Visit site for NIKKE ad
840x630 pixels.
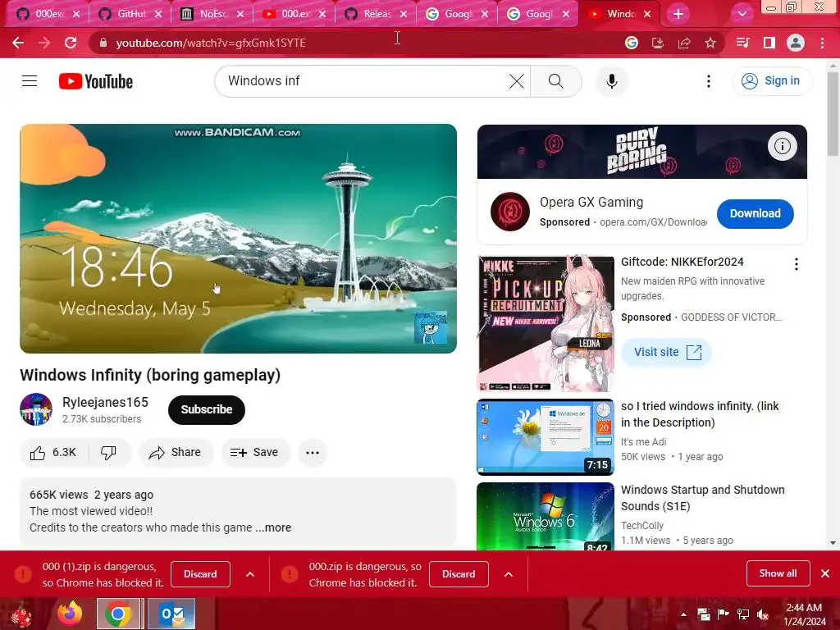pos(666,353)
